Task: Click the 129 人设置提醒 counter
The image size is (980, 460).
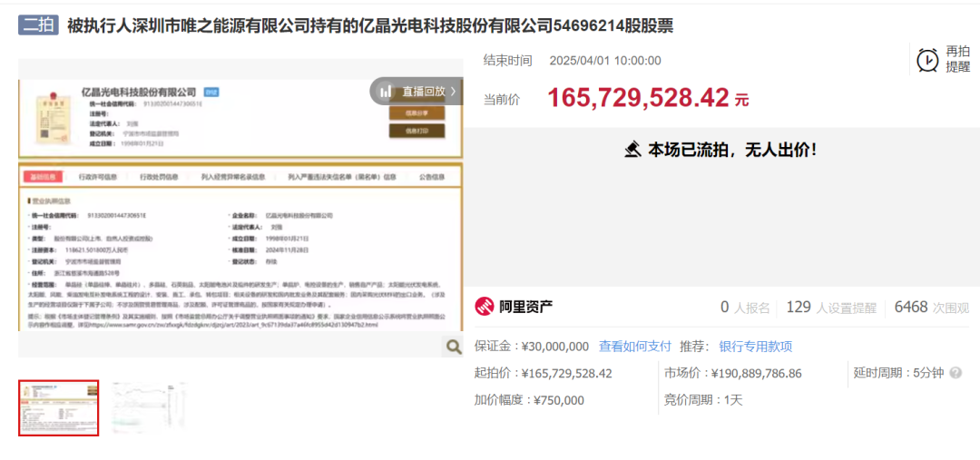Action: click(x=830, y=308)
